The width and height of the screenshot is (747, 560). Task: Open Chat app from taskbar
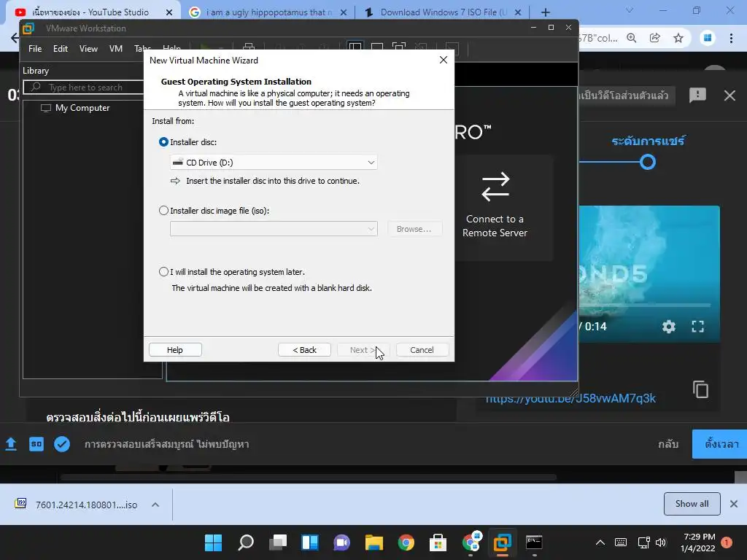[341, 542]
